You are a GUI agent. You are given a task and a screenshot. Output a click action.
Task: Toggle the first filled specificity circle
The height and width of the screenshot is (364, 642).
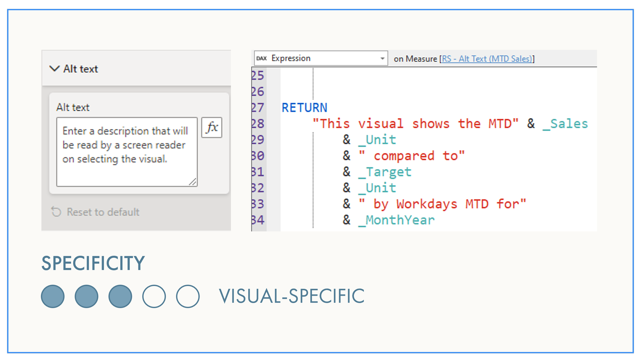tap(52, 296)
